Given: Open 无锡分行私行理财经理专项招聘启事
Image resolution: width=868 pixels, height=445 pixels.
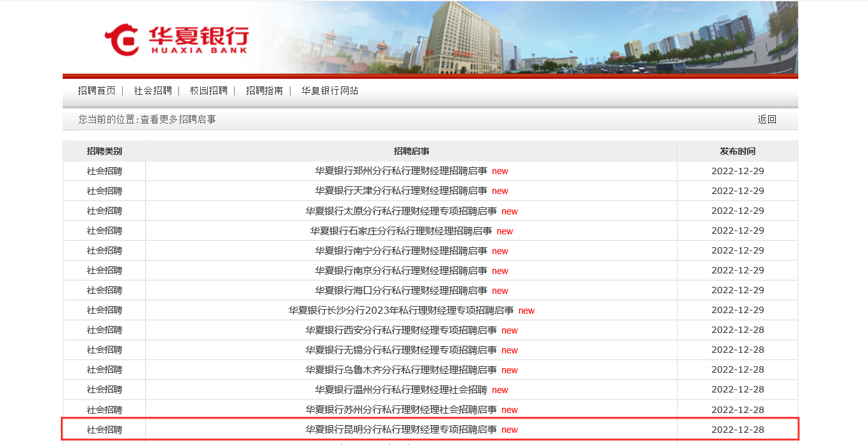Looking at the screenshot, I should pos(401,350).
